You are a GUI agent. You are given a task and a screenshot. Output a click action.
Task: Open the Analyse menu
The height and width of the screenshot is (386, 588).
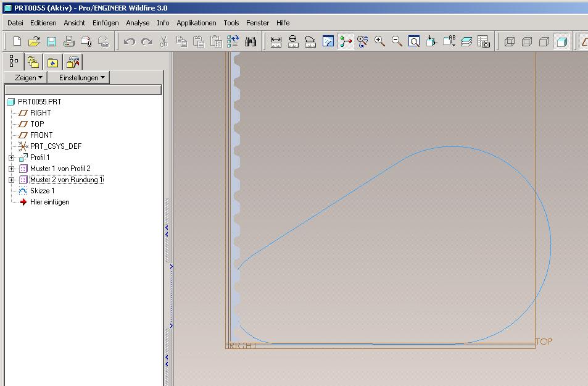click(138, 23)
